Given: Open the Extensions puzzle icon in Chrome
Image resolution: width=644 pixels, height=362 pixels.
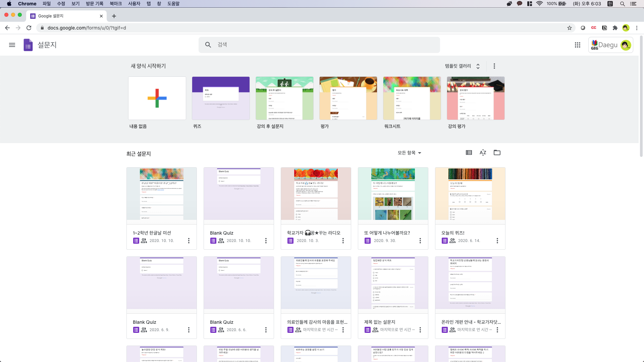Looking at the screenshot, I should click(x=615, y=28).
